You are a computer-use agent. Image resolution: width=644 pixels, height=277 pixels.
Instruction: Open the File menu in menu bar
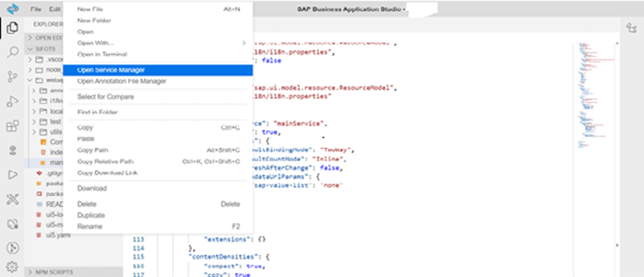pyautogui.click(x=36, y=9)
